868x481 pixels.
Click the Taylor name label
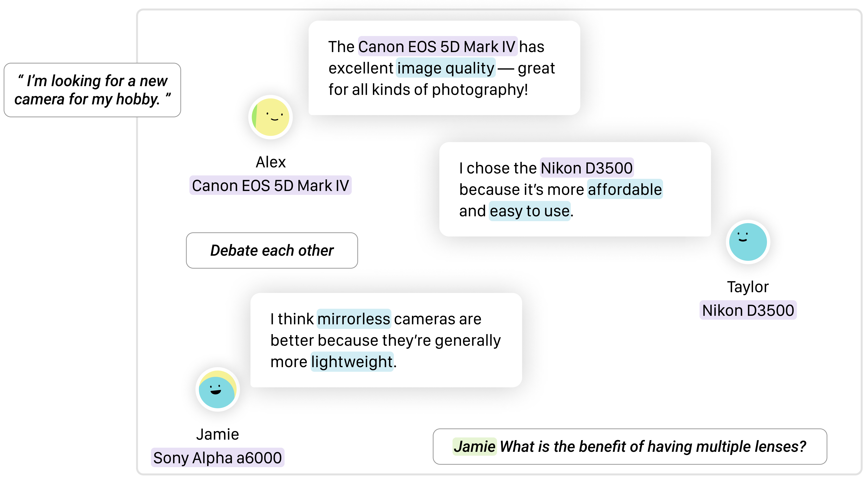(x=748, y=287)
